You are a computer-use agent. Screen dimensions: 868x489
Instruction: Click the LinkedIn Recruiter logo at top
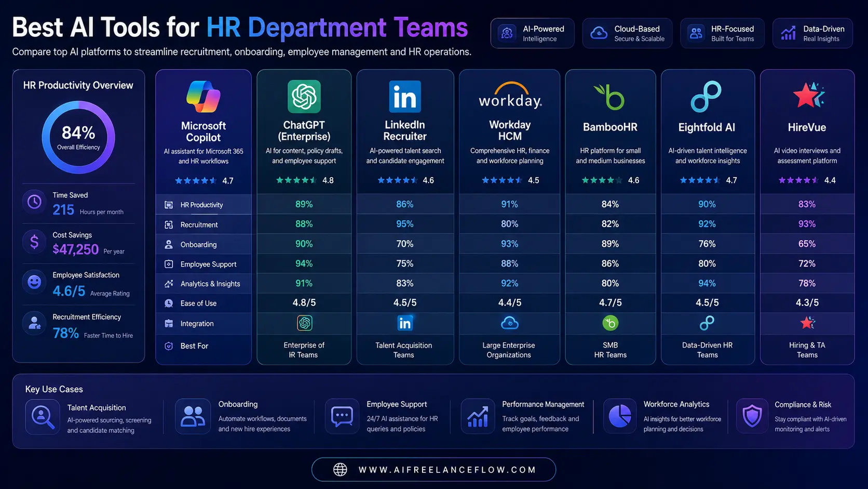click(x=405, y=97)
